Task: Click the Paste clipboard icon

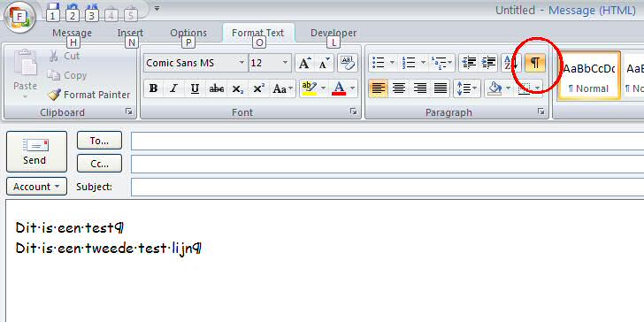Action: (25, 64)
